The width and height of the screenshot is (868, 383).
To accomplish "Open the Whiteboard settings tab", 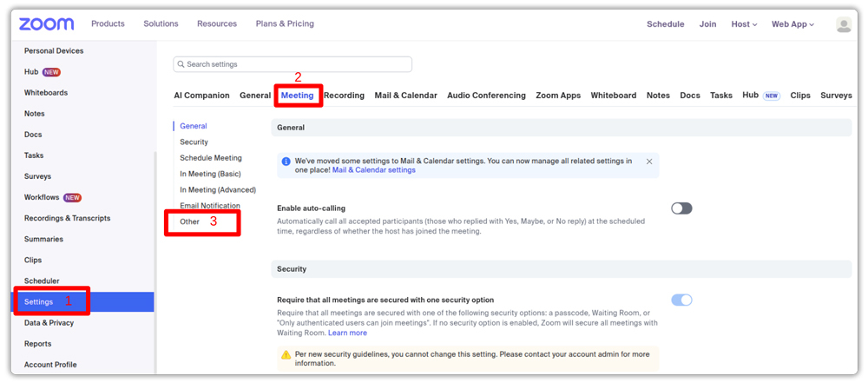I will click(x=614, y=96).
